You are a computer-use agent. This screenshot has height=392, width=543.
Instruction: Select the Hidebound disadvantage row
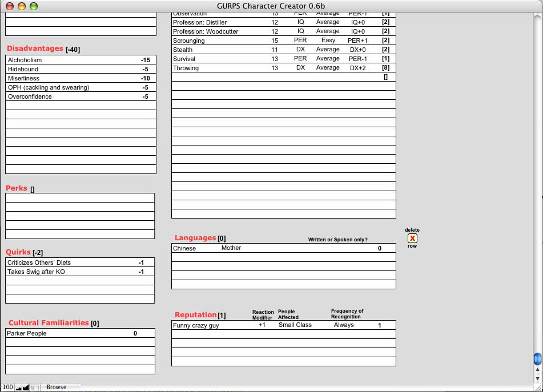point(81,69)
